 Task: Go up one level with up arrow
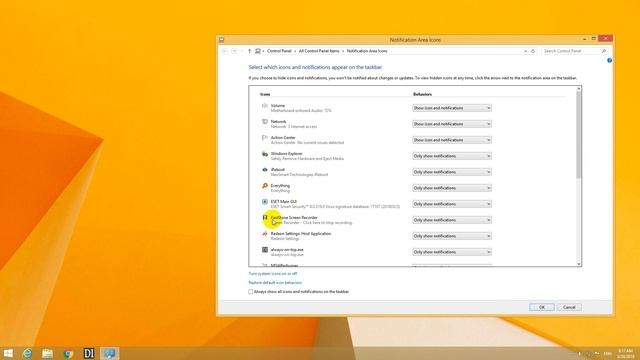click(x=249, y=51)
